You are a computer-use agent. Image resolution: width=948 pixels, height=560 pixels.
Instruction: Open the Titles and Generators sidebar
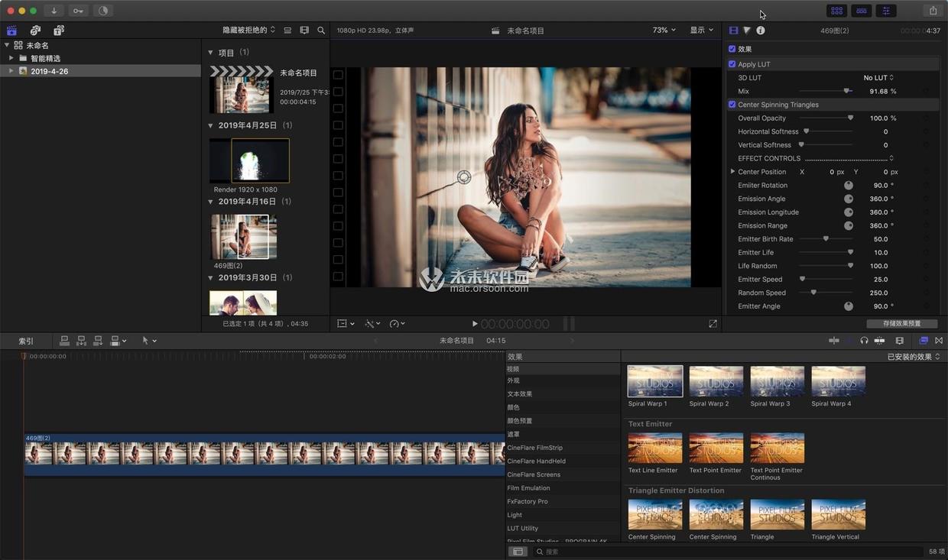(x=59, y=31)
